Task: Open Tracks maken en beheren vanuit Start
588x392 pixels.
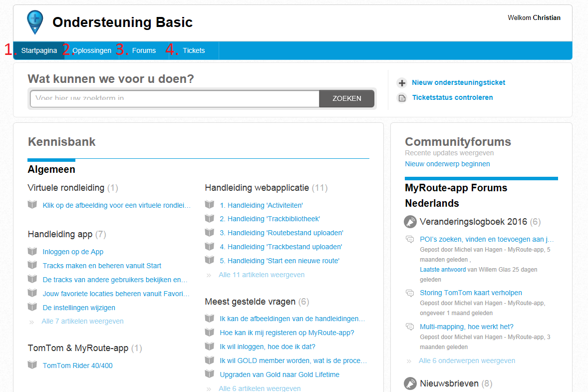Action: [x=102, y=266]
